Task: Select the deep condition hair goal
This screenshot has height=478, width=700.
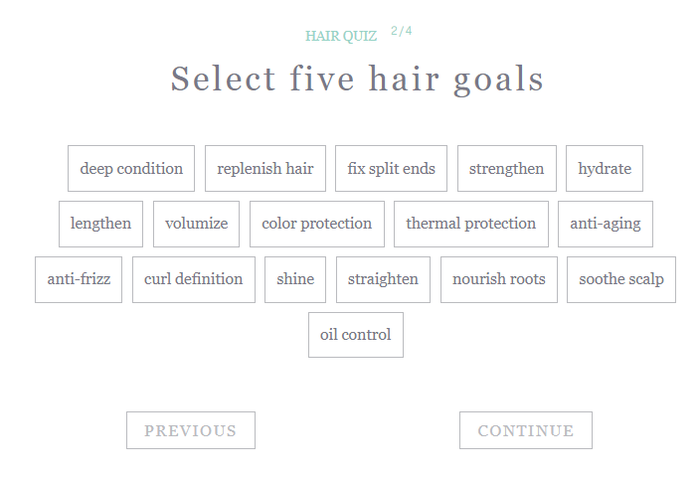Action: tap(131, 168)
